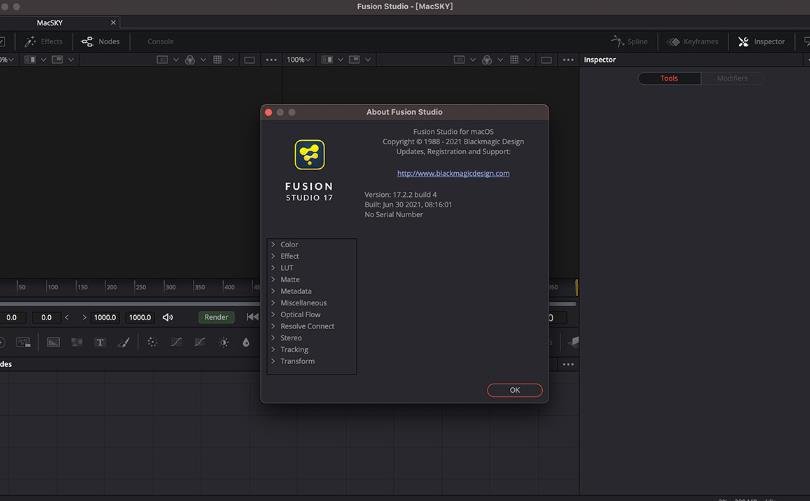
Task: Click color channels icon in right viewer
Action: 487,60
